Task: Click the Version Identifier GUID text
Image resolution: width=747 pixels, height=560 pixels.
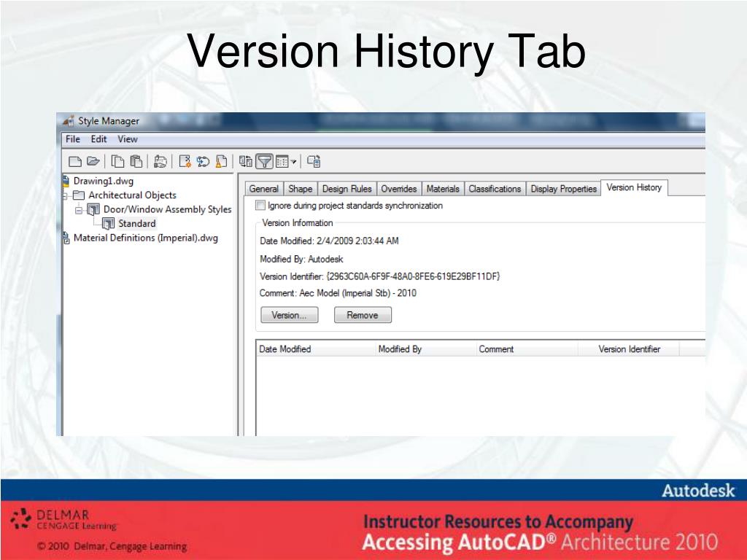Action: pyautogui.click(x=379, y=276)
